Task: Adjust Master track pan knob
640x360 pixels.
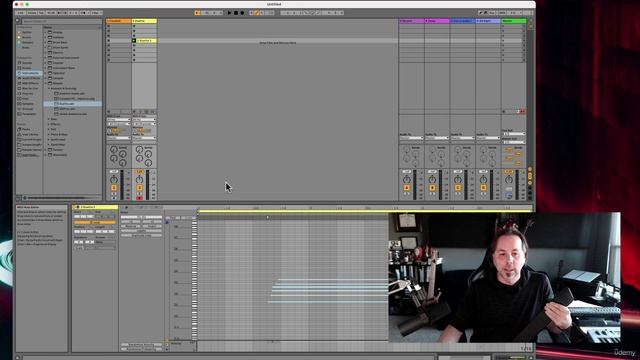Action: [509, 180]
